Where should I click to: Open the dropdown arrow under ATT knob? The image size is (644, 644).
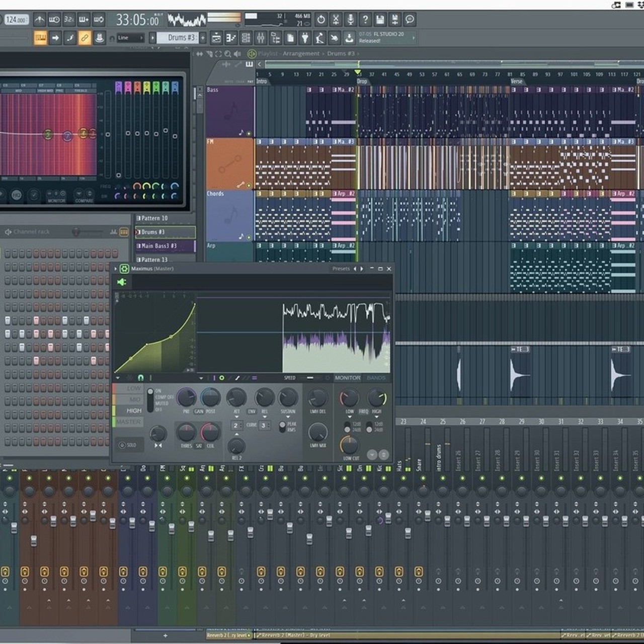(236, 418)
